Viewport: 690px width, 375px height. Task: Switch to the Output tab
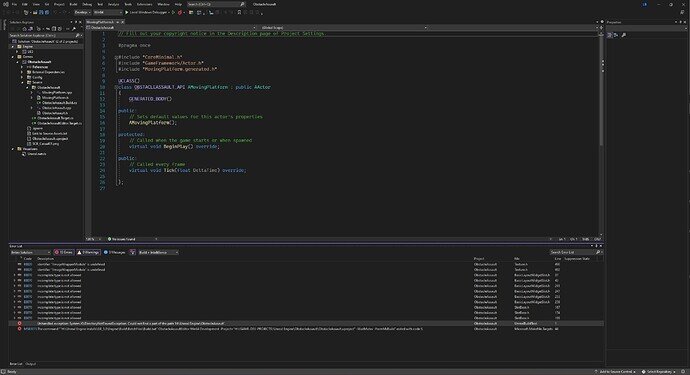tap(31, 364)
